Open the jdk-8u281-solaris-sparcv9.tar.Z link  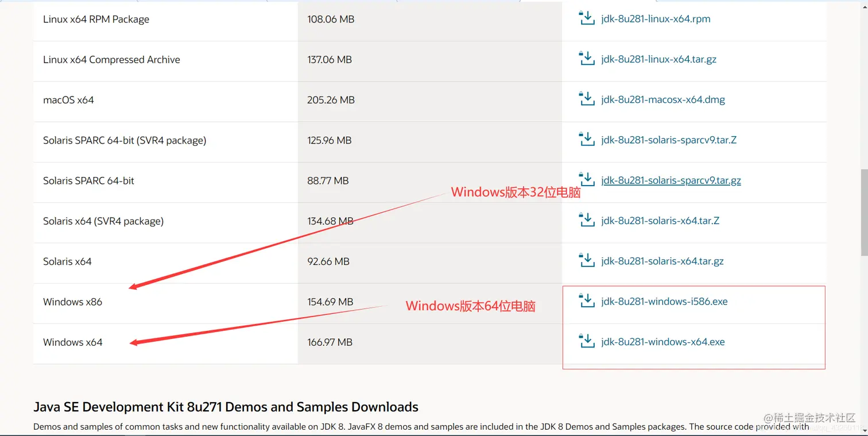[669, 140]
